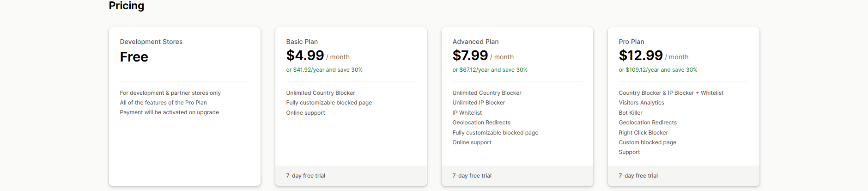The height and width of the screenshot is (191, 868).
Task: Click the $7.99 monthly price
Action: [x=470, y=55]
